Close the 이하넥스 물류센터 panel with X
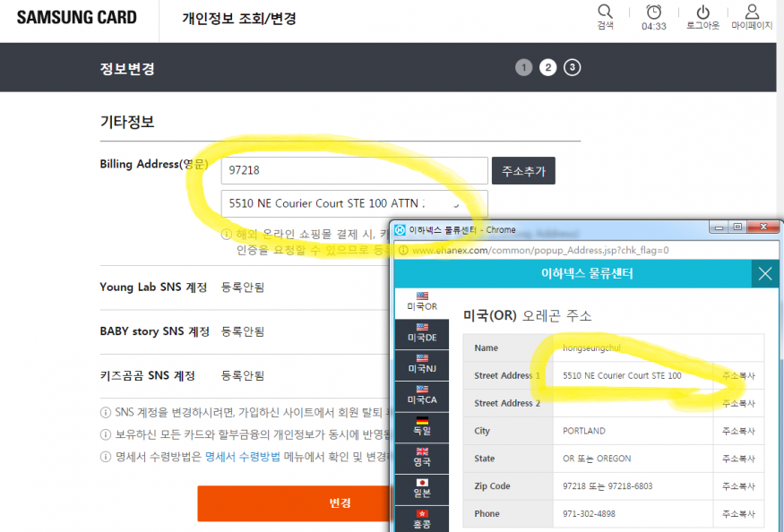 click(x=765, y=273)
